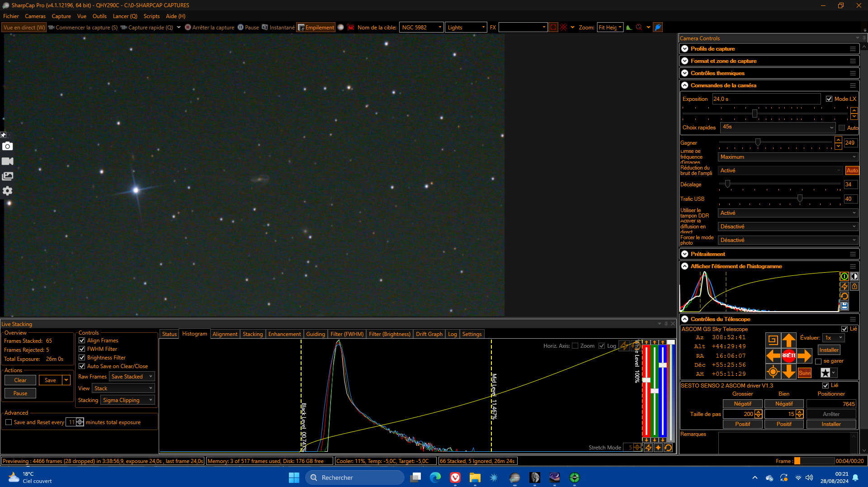Click the half-circle contrast icon by mini histogram
The width and height of the screenshot is (868, 487).
[x=854, y=276]
